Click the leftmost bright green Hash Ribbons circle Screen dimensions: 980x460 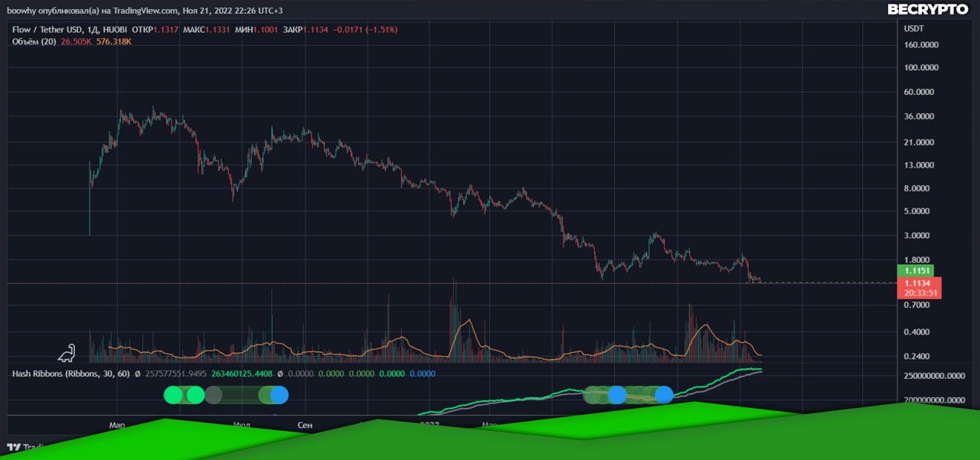click(x=174, y=395)
